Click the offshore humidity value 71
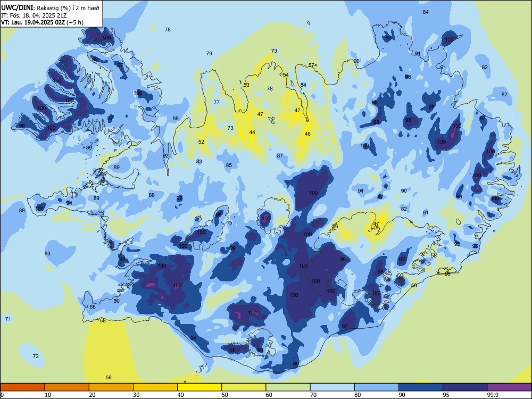Image resolution: width=532 pixels, height=399 pixels. tap(8, 319)
